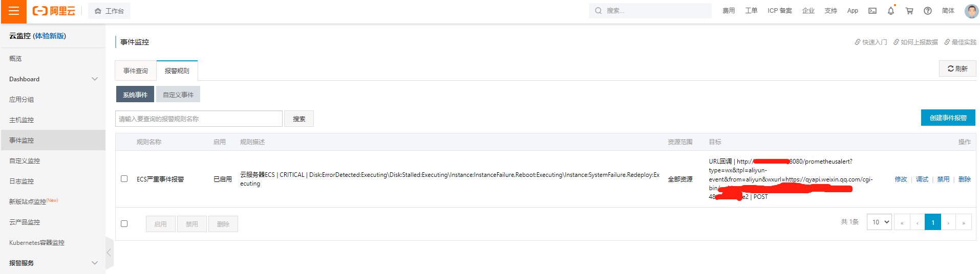Switch to the 事件查询 tab

136,71
